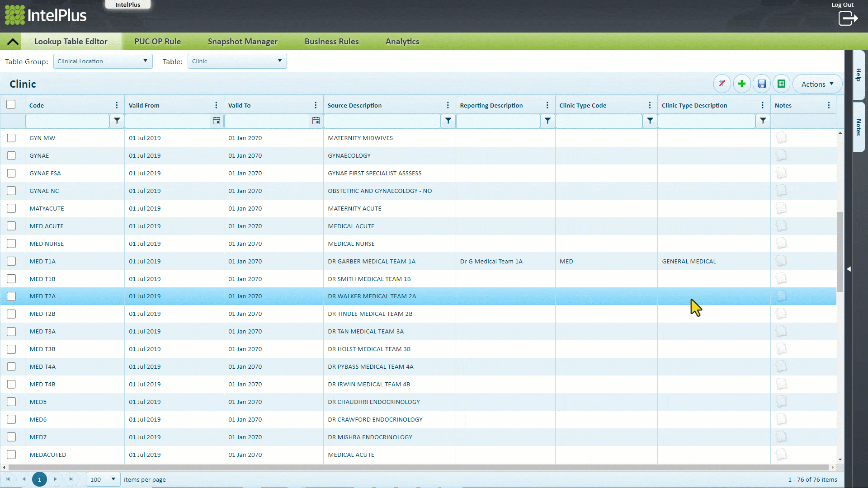The height and width of the screenshot is (488, 868).
Task: Tick the MED T2A row checkbox
Action: point(11,296)
